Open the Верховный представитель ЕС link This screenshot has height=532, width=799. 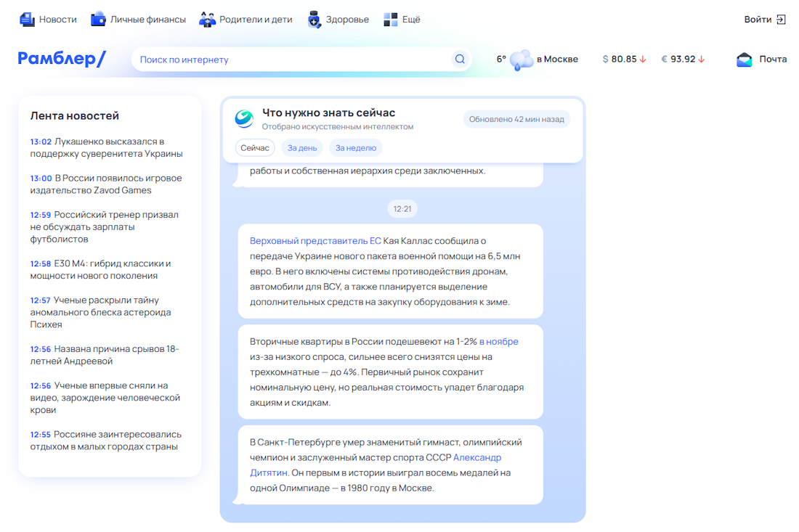click(315, 241)
